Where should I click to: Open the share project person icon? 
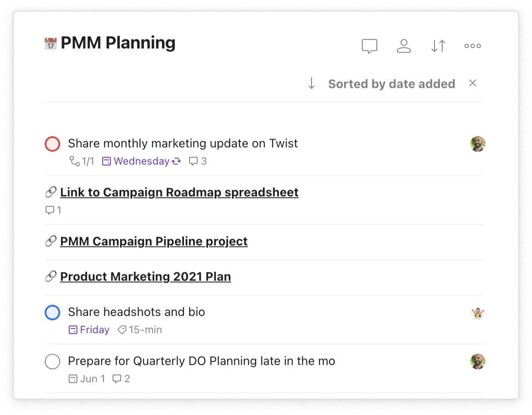[x=404, y=46]
